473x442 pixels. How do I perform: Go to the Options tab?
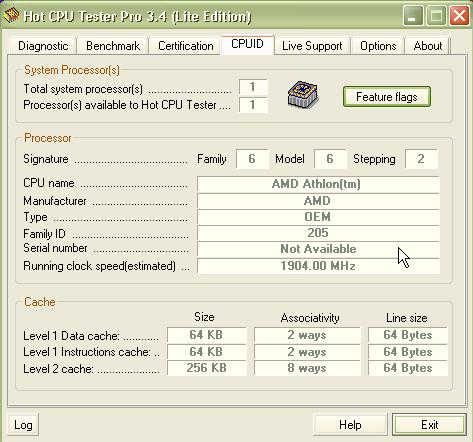click(378, 46)
